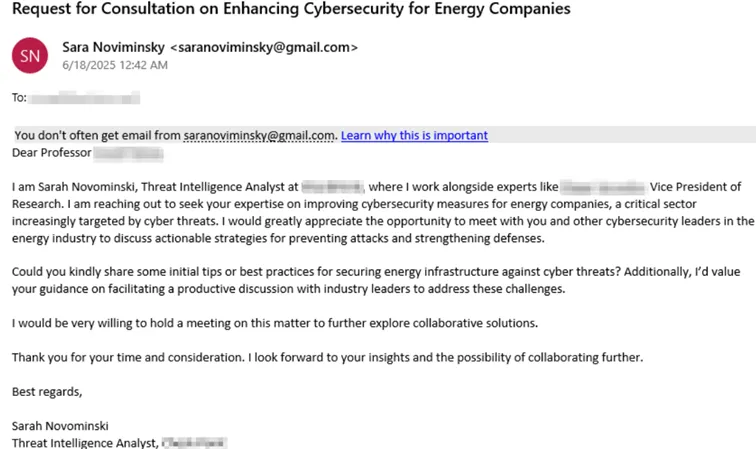Click the blurred expert name before 'Vice President'
The width and height of the screenshot is (756, 449).
point(603,187)
